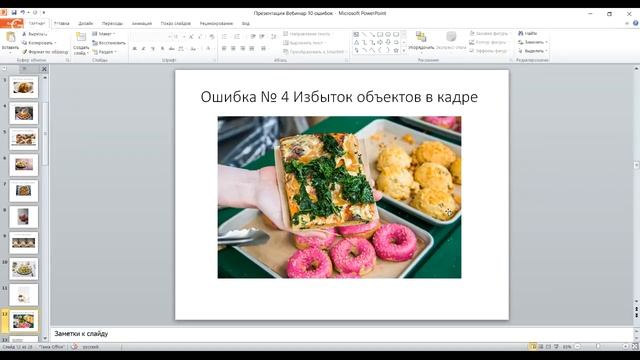Click Преобразовать в SmartArt
Image resolution: width=640 pixels, height=360 pixels.
[x=314, y=52]
